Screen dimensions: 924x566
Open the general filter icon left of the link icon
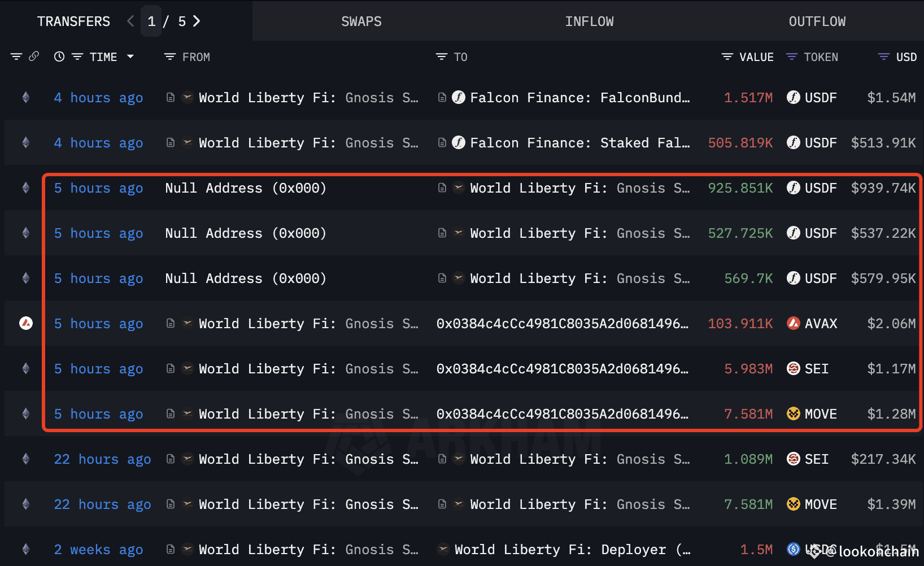16,56
